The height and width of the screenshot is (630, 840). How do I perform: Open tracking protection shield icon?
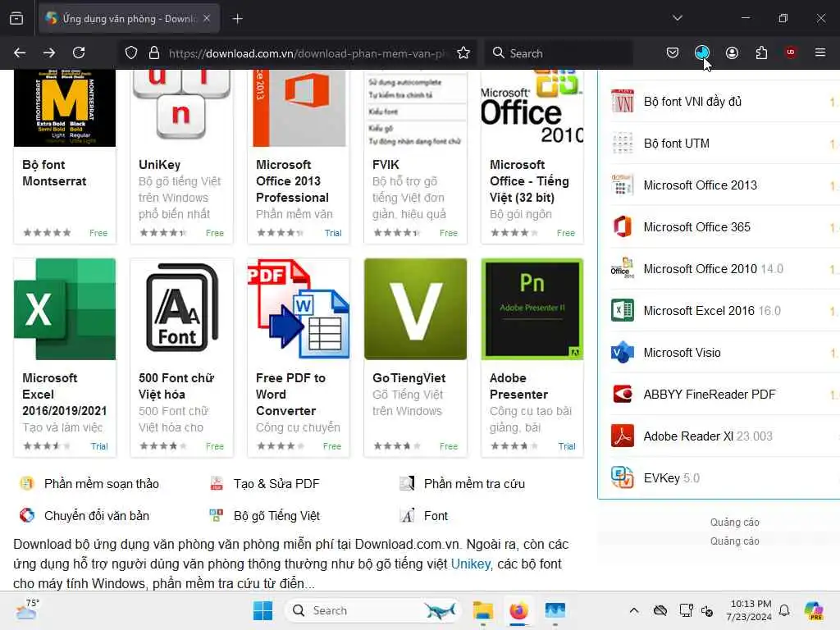tap(131, 52)
